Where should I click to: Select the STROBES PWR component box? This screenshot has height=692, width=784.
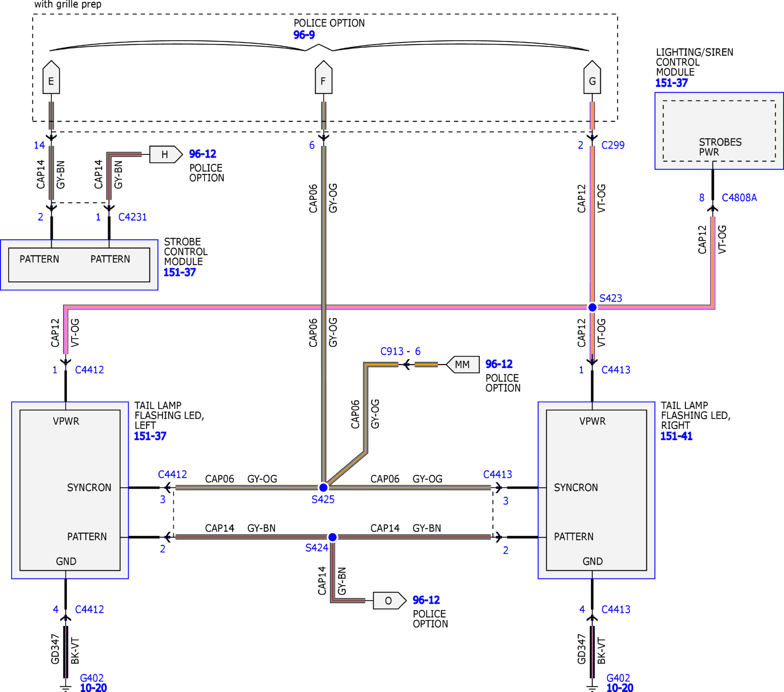point(719,131)
